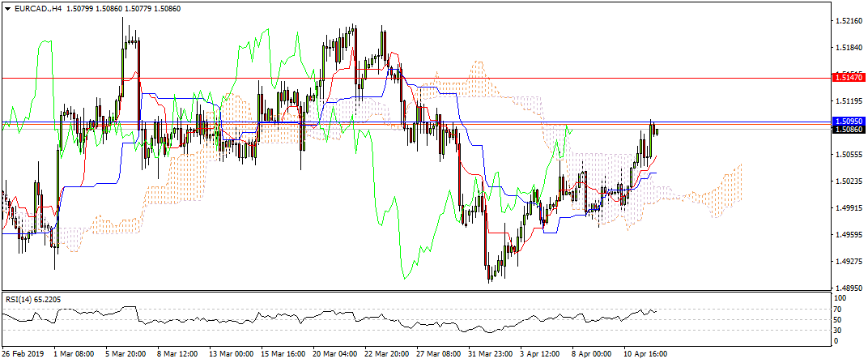The image size is (868, 363).
Task: Click the 22 Mar 20:00 time label
Action: [x=389, y=353]
